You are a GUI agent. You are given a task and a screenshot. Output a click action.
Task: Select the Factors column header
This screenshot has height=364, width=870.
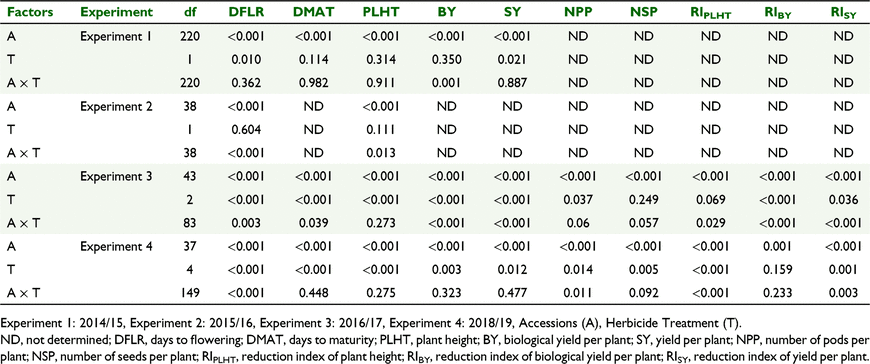click(x=28, y=11)
